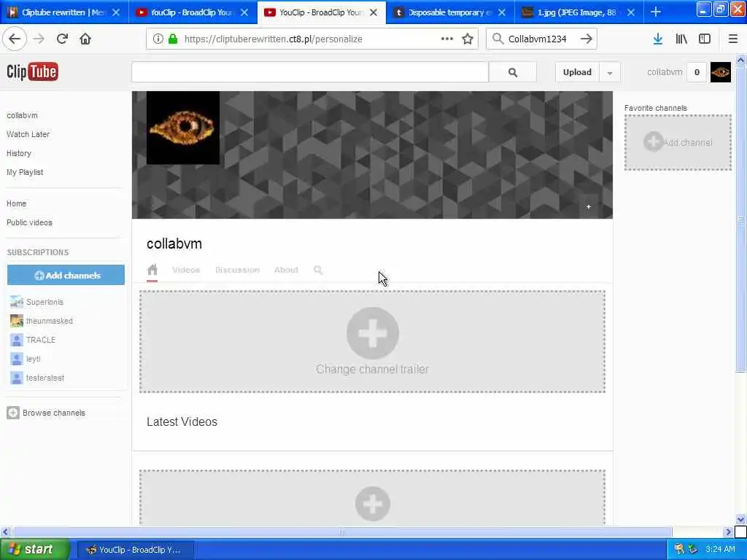This screenshot has height=560, width=747.
Task: Reload the page with the refresh icon
Action: (x=62, y=39)
